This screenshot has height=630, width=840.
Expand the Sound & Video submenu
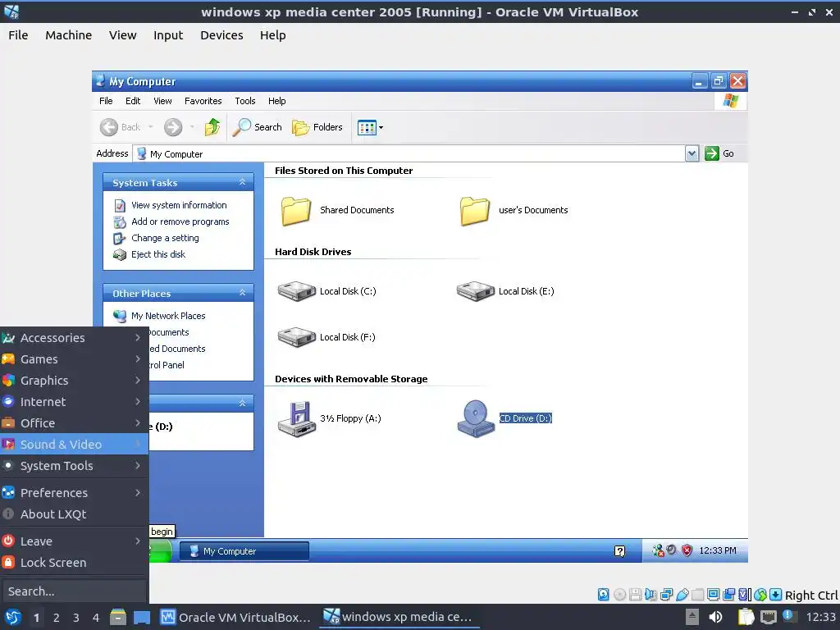[74, 445]
